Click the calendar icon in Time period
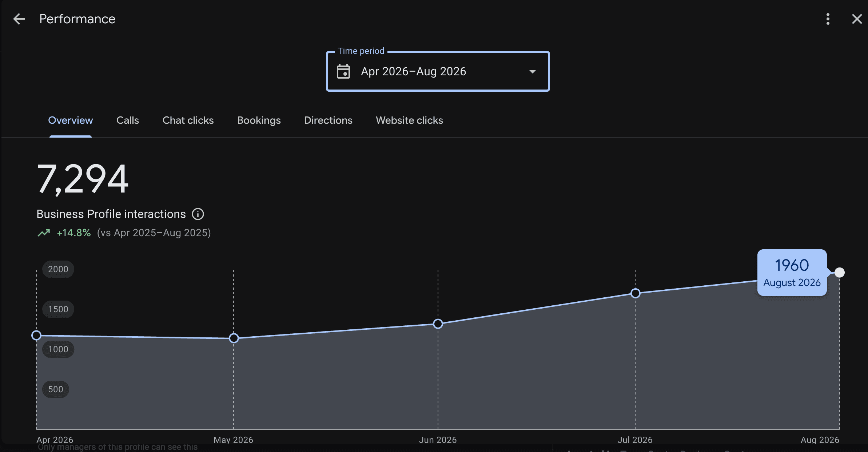 point(343,71)
